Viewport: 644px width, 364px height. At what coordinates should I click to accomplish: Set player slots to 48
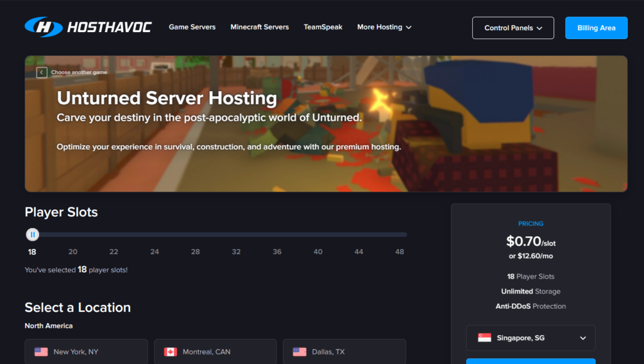tap(399, 251)
